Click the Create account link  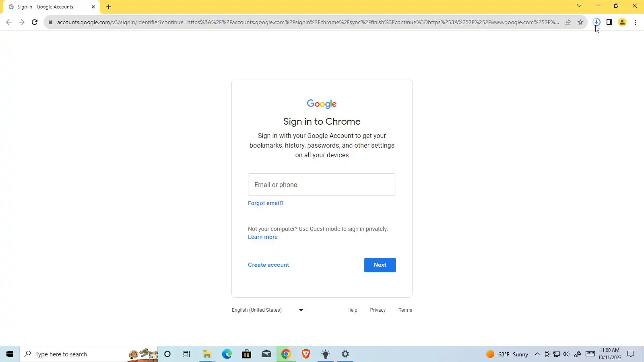point(268,265)
